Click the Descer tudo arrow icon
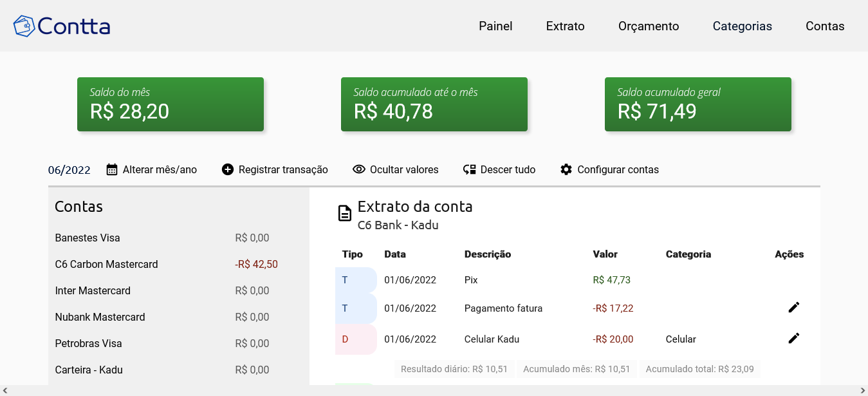 pos(469,169)
